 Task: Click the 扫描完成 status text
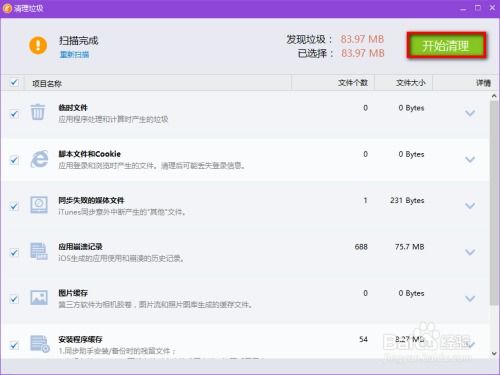79,41
